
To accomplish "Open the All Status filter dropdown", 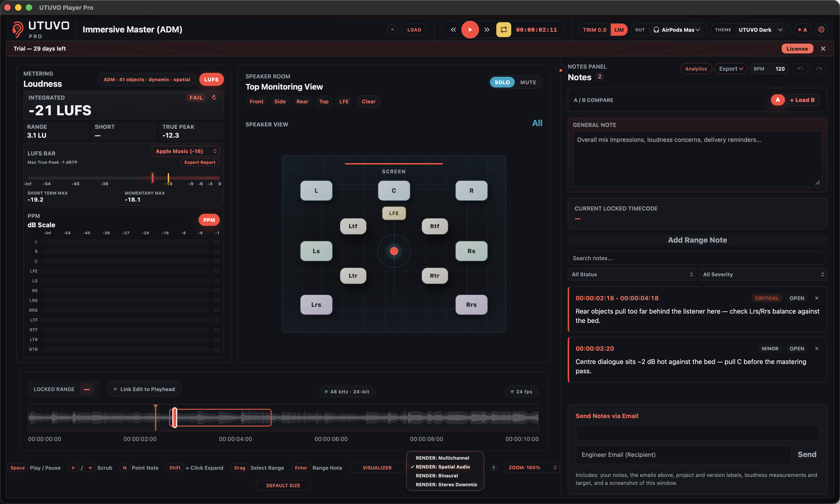I will tap(632, 274).
